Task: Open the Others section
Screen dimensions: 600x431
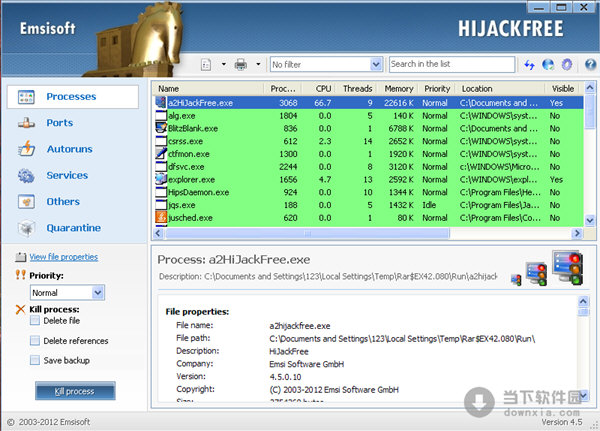Action: (63, 202)
